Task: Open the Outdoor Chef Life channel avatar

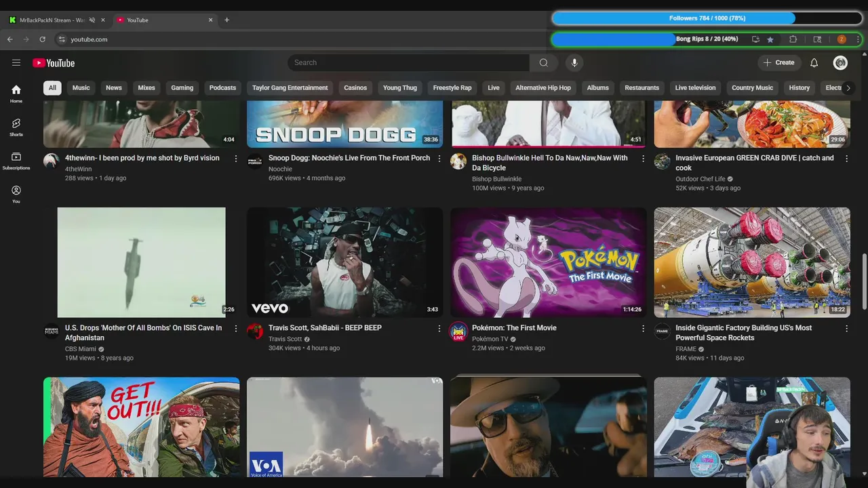Action: [x=662, y=161]
